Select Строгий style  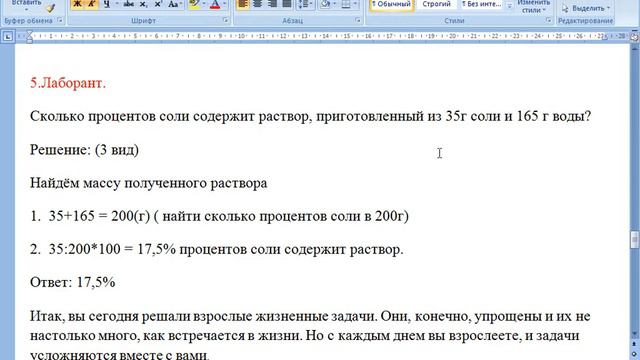pos(436,5)
